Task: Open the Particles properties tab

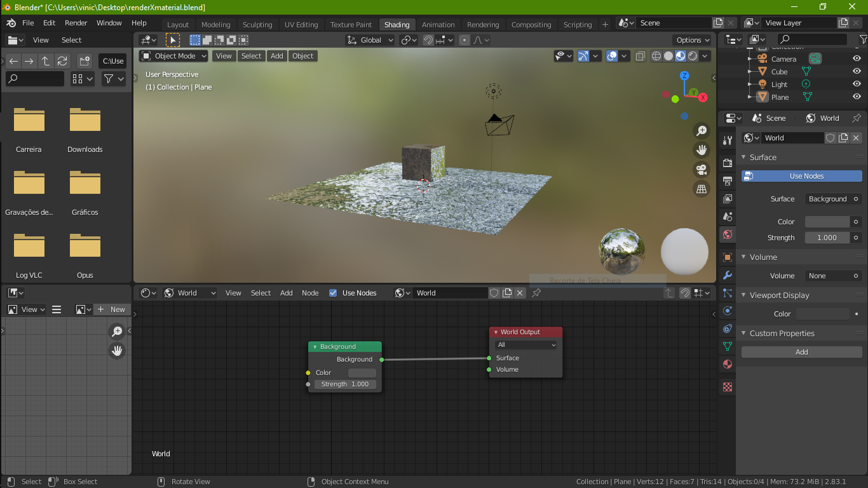Action: point(728,293)
